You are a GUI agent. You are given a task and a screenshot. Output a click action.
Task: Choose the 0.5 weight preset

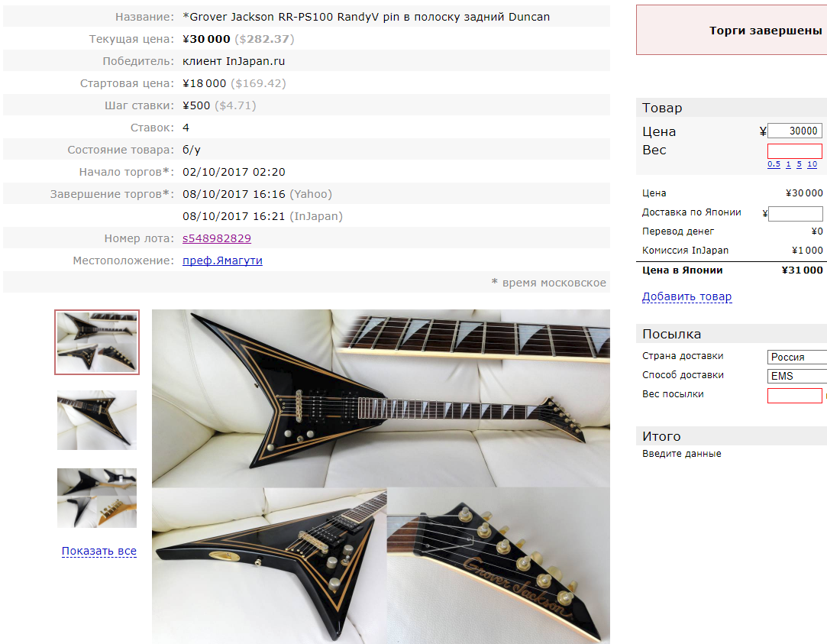[x=774, y=164]
